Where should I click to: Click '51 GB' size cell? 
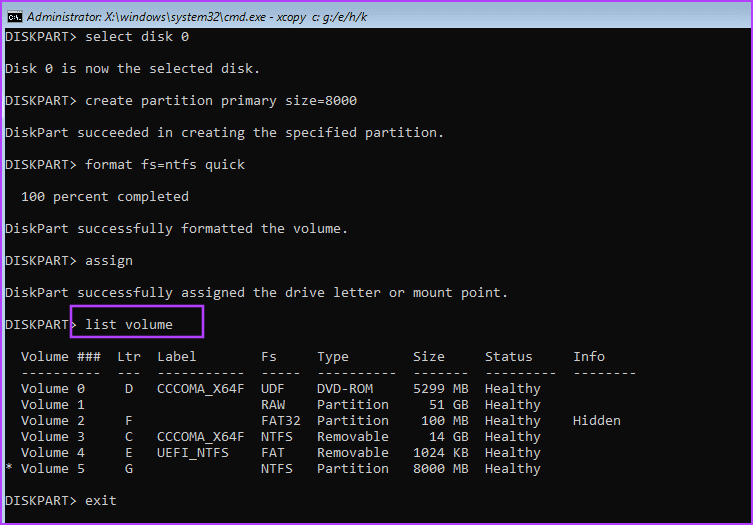[x=449, y=404]
